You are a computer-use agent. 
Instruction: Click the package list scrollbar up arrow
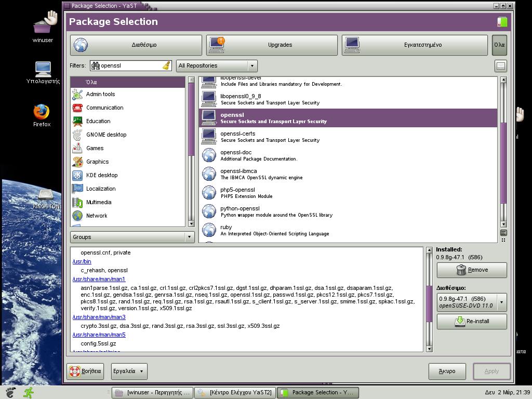[503, 79]
